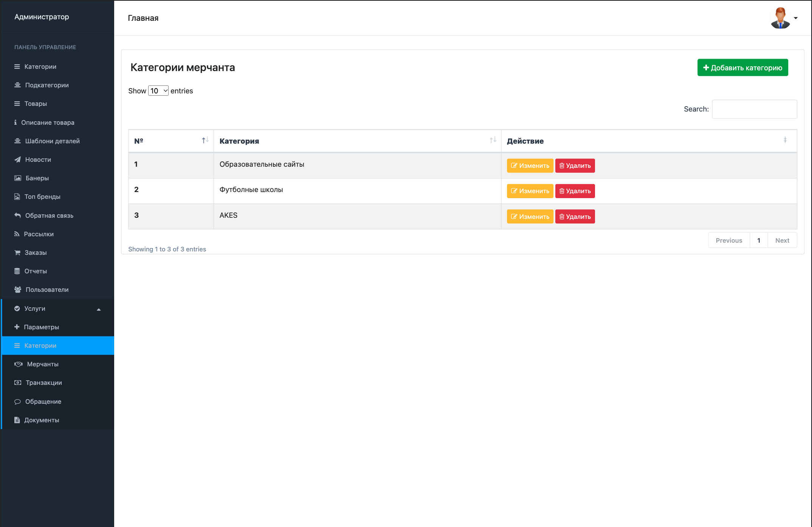The image size is (812, 527).
Task: Select highlighted Категории under Услуги
Action: tap(57, 346)
